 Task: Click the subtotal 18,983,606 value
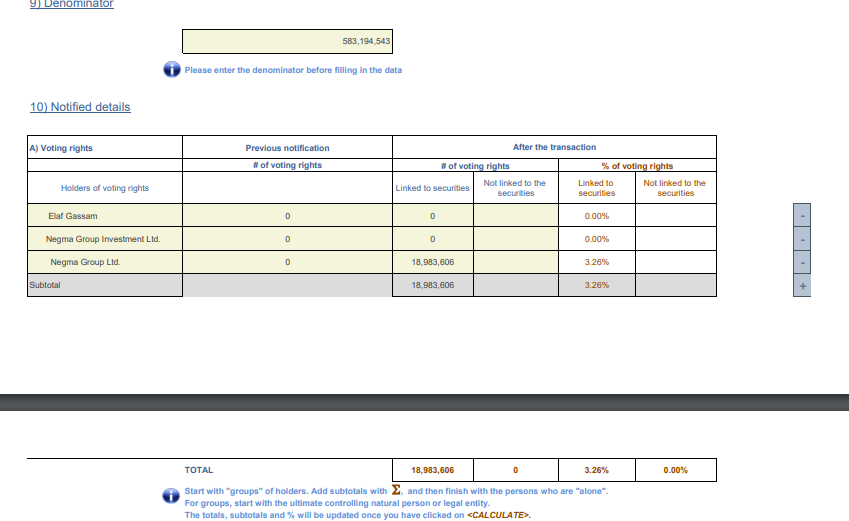[433, 285]
